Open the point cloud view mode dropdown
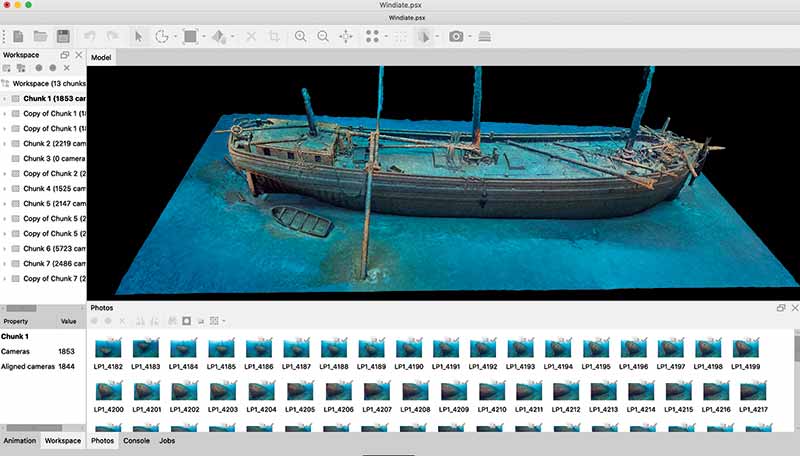The image size is (800, 456). click(x=385, y=37)
